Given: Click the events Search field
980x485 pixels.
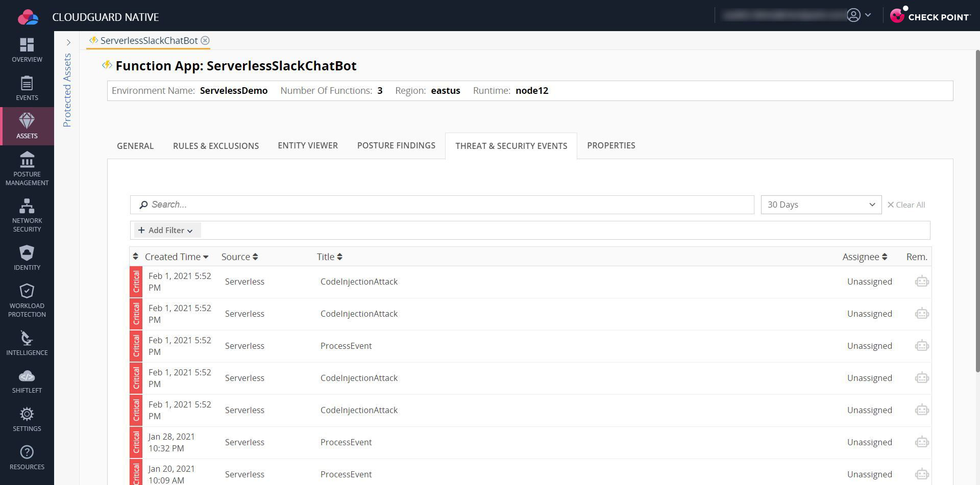Looking at the screenshot, I should click(x=442, y=205).
